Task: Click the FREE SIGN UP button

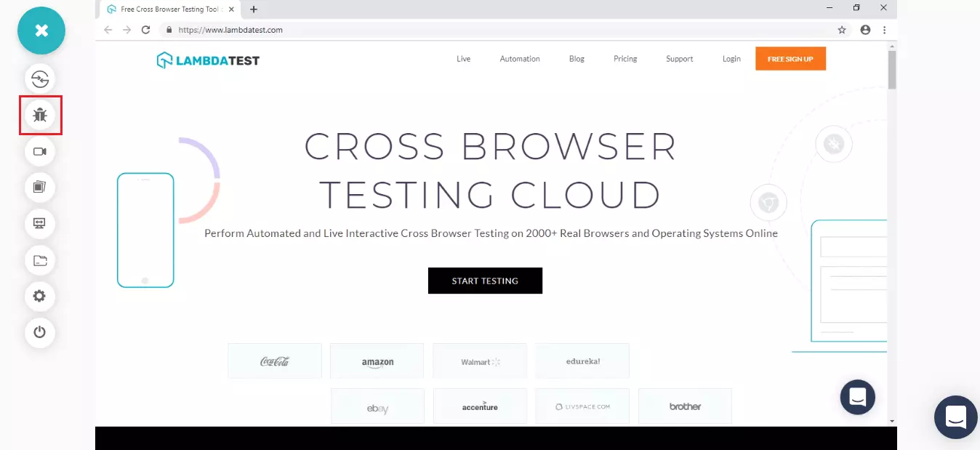Action: coord(790,59)
